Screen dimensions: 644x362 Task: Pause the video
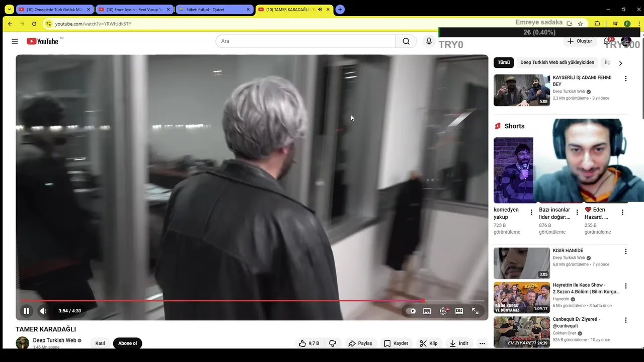coord(27,311)
